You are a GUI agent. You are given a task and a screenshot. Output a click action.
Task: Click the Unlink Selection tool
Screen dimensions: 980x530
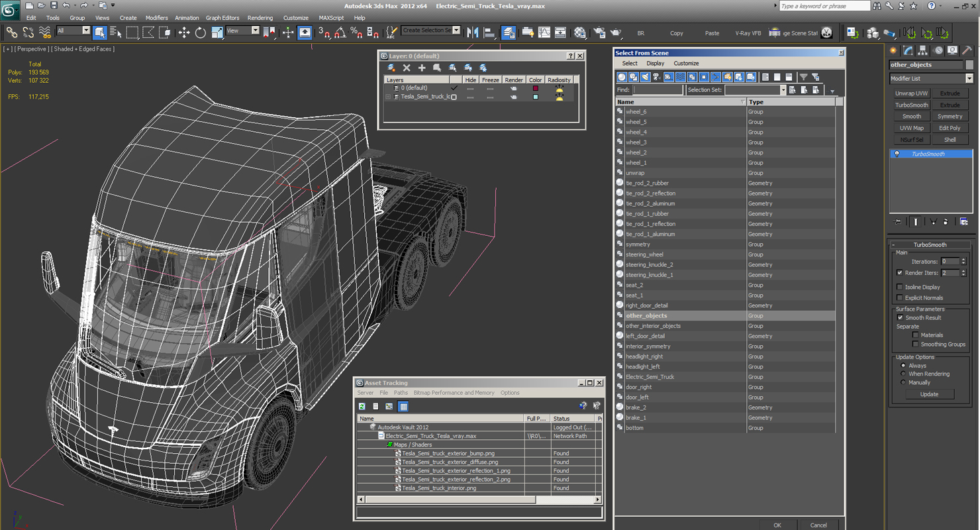28,32
